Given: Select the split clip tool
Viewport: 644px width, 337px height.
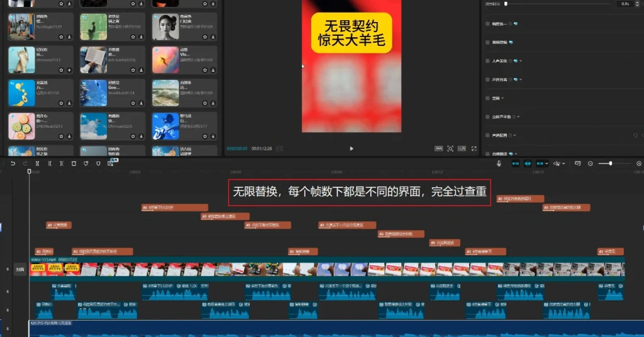Looking at the screenshot, I should tap(37, 163).
